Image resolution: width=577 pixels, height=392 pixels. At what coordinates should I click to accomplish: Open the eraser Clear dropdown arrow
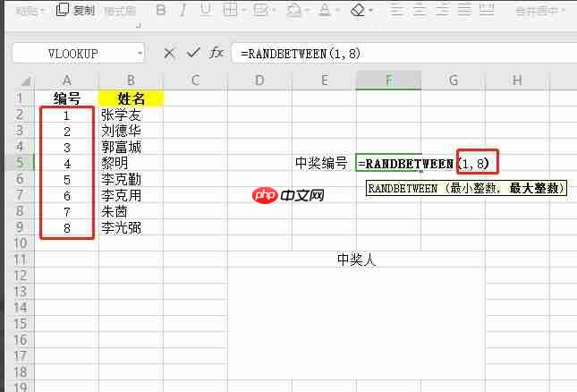point(370,11)
